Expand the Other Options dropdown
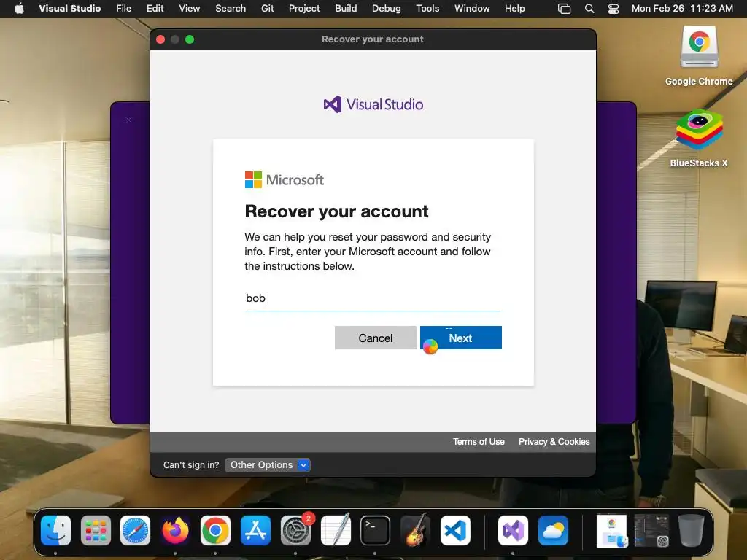The height and width of the screenshot is (560, 747). [267, 464]
